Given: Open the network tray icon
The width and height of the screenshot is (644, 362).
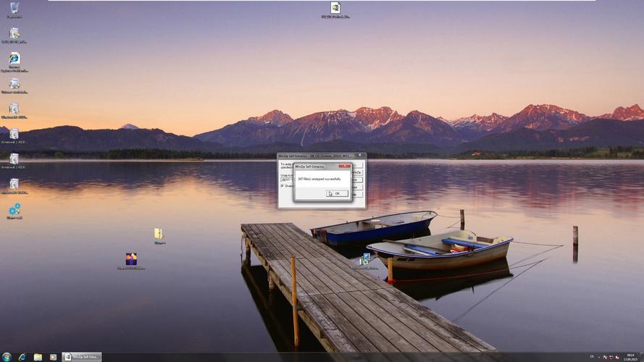Looking at the screenshot, I should pos(611,357).
